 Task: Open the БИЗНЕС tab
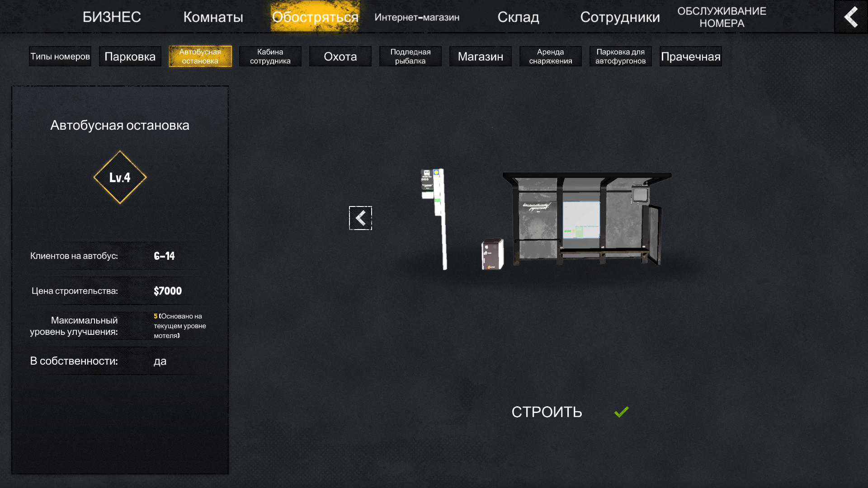point(112,17)
